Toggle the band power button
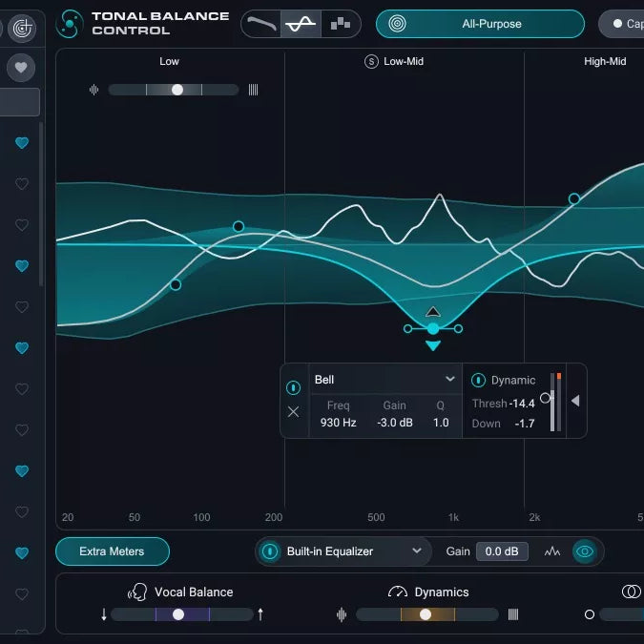This screenshot has width=644, height=644. pyautogui.click(x=293, y=387)
